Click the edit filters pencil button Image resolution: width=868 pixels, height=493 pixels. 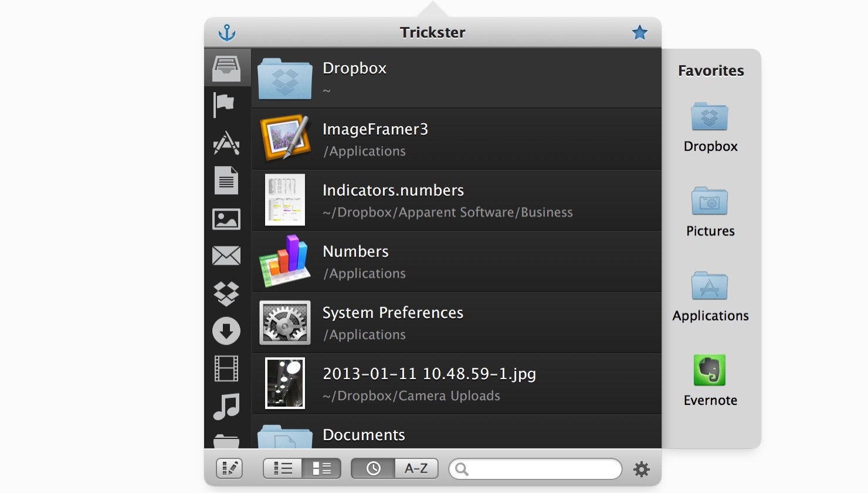229,468
